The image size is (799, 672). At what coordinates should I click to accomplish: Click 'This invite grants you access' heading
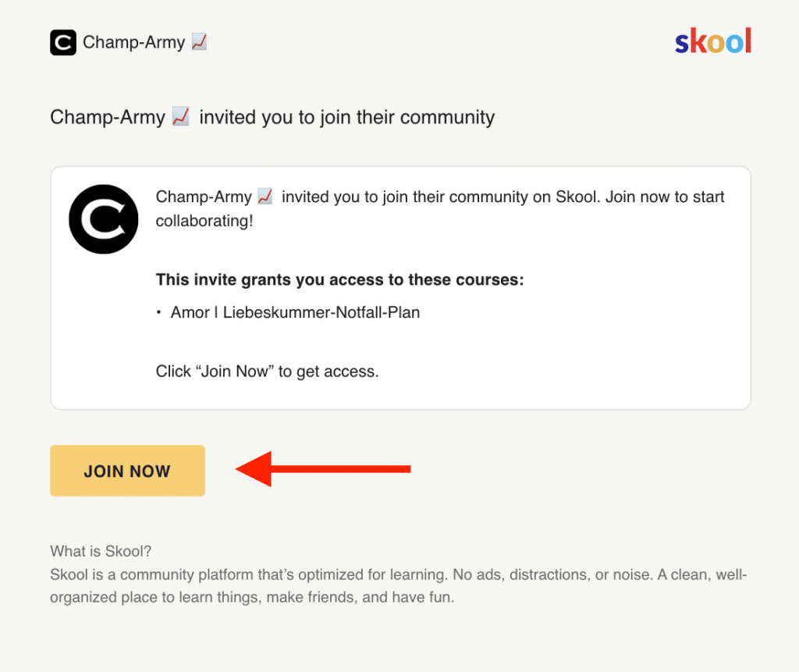(340, 279)
